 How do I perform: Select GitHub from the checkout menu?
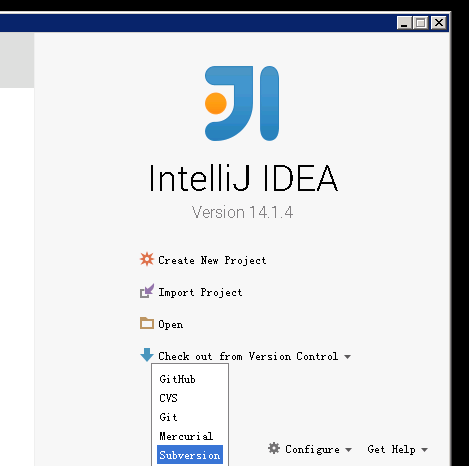pos(190,379)
